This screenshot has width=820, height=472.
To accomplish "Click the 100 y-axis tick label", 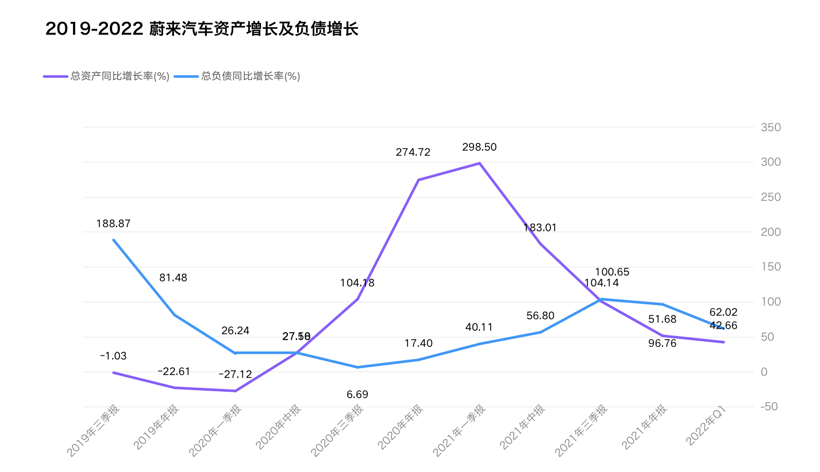I will coord(770,302).
